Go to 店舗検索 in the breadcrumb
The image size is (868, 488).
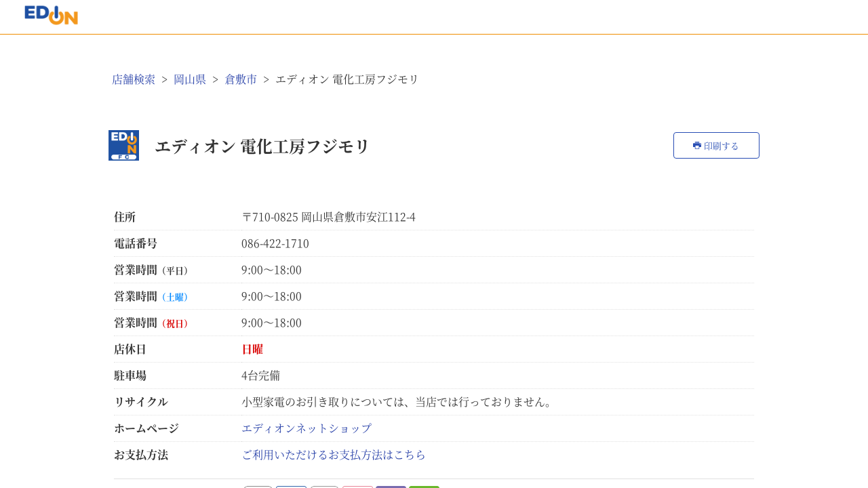134,79
